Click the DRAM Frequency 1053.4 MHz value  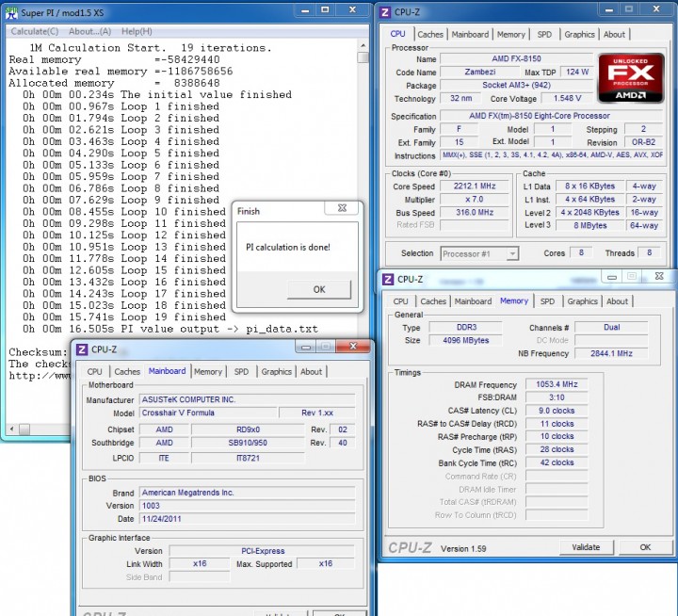557,384
